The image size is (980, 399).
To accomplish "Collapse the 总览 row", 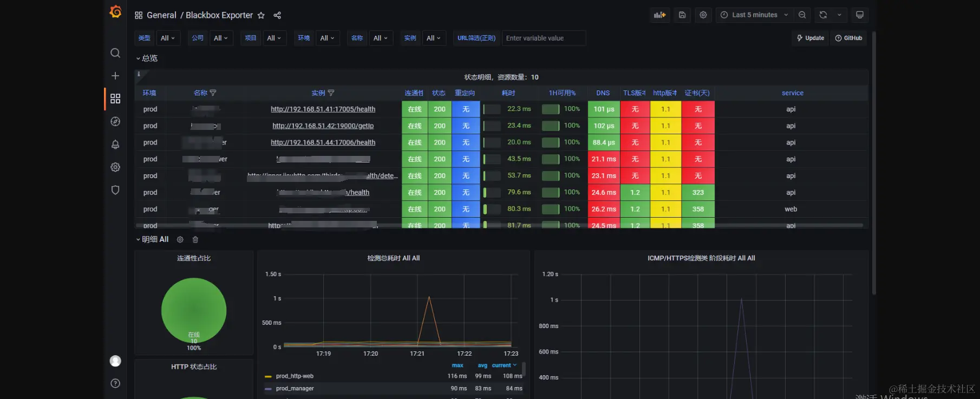I will [x=147, y=58].
